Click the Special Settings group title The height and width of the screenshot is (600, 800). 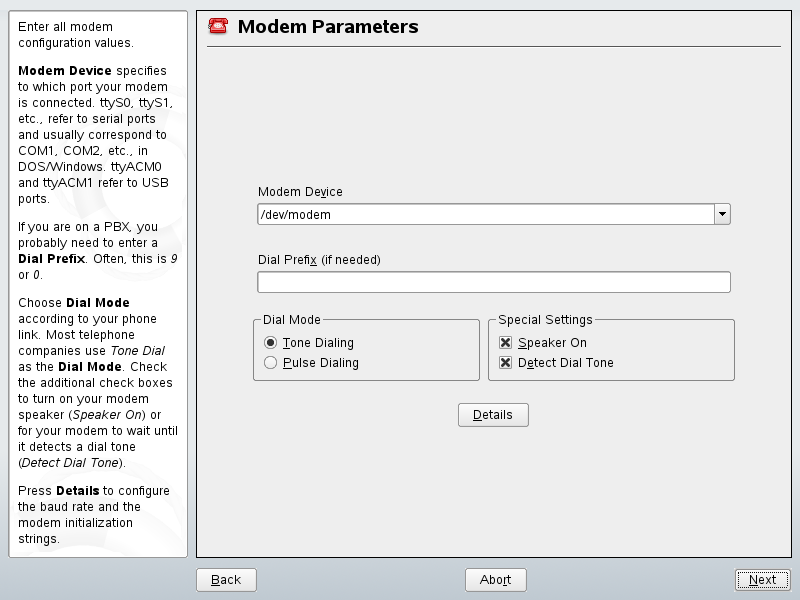pos(545,320)
